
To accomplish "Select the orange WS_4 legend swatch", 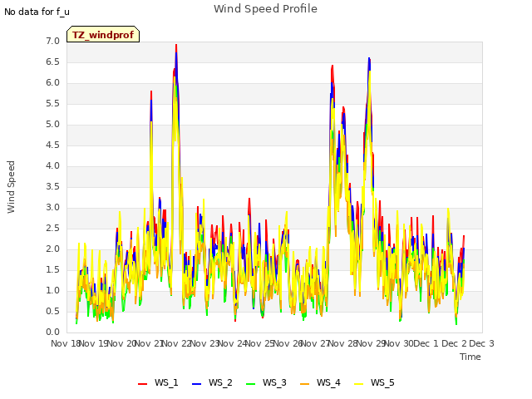I will (x=305, y=383).
